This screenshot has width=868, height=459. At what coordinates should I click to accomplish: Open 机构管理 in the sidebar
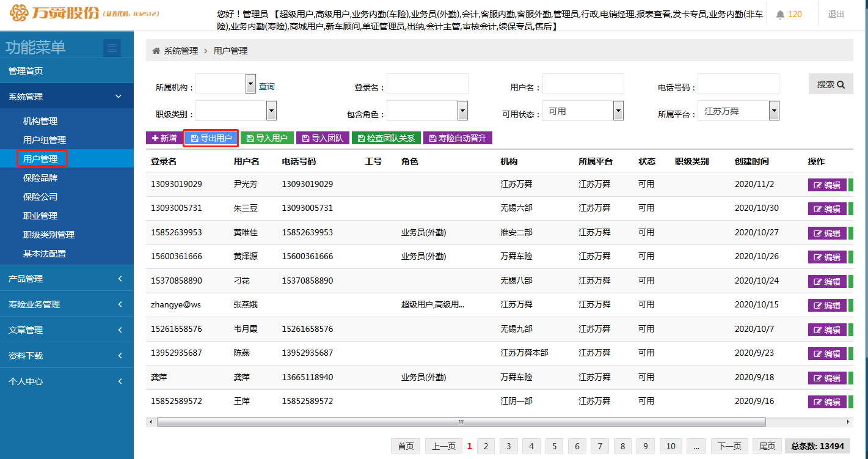[40, 121]
